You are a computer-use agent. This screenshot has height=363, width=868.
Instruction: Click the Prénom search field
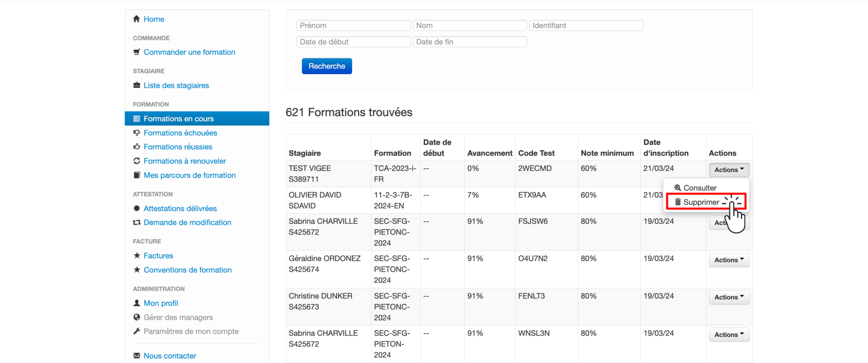(x=353, y=25)
